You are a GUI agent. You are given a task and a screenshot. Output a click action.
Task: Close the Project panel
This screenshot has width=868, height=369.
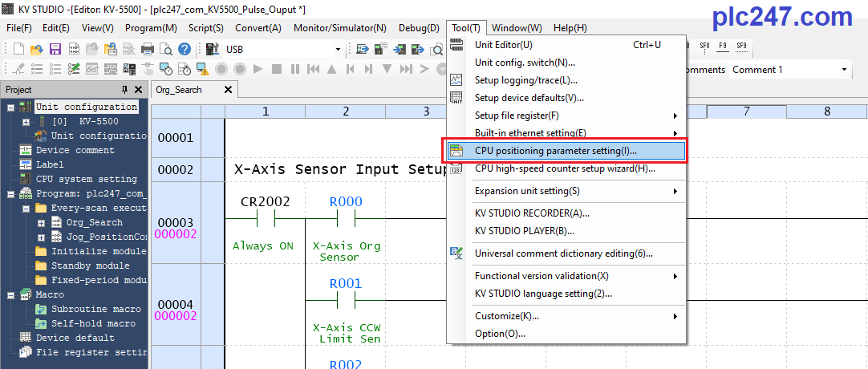(x=139, y=90)
